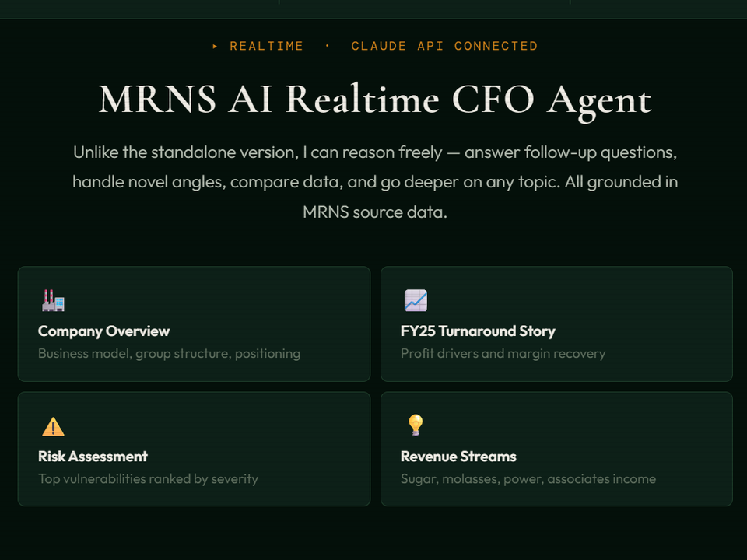Click the rising chart icon on FY25 card
This screenshot has height=560, width=747.
(x=416, y=300)
